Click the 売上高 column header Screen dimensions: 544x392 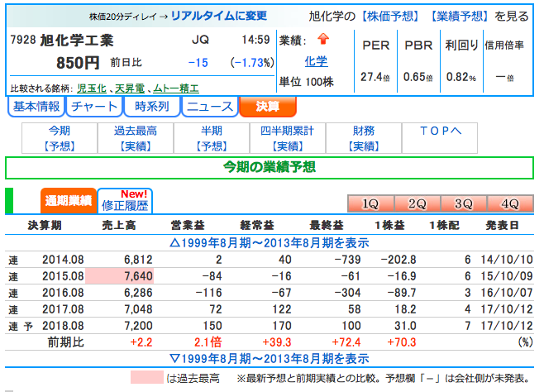coord(119,226)
